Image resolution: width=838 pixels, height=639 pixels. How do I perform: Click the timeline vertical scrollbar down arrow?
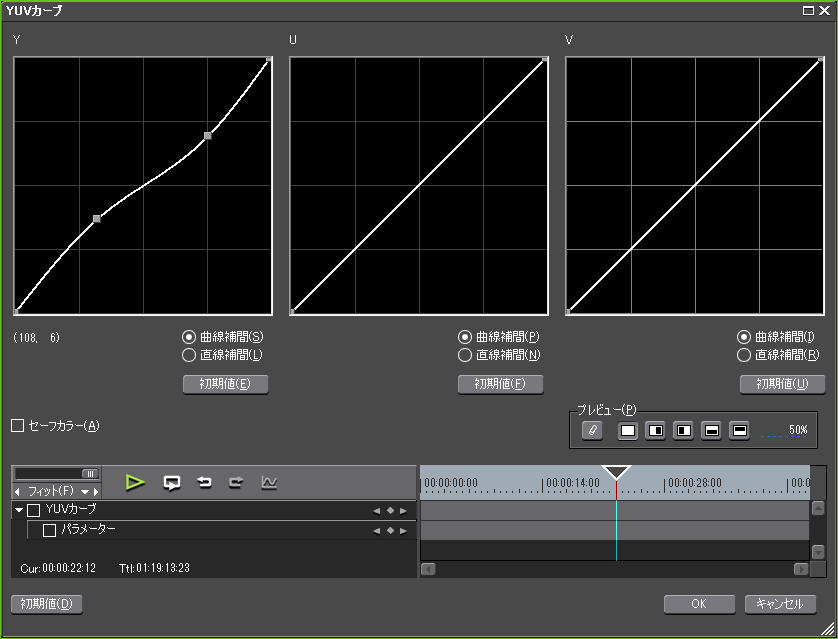[818, 551]
